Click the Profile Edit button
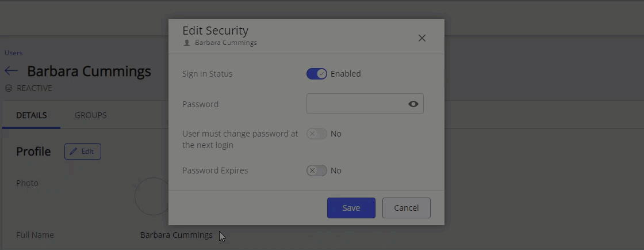644x250 pixels. coord(83,151)
